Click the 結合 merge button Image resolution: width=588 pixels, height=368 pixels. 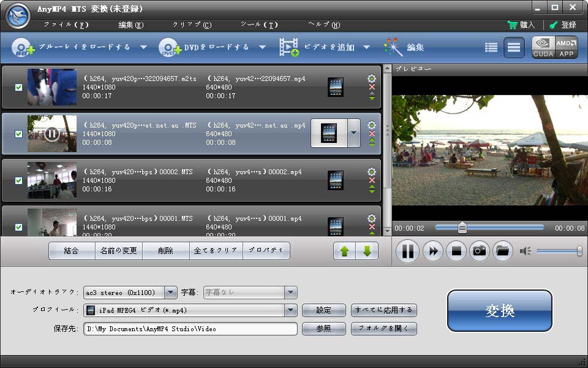click(72, 251)
